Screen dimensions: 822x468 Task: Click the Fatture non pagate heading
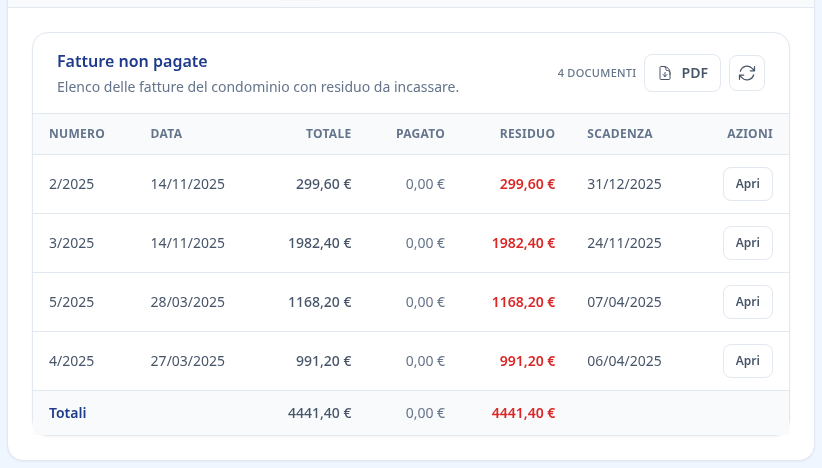(x=132, y=61)
